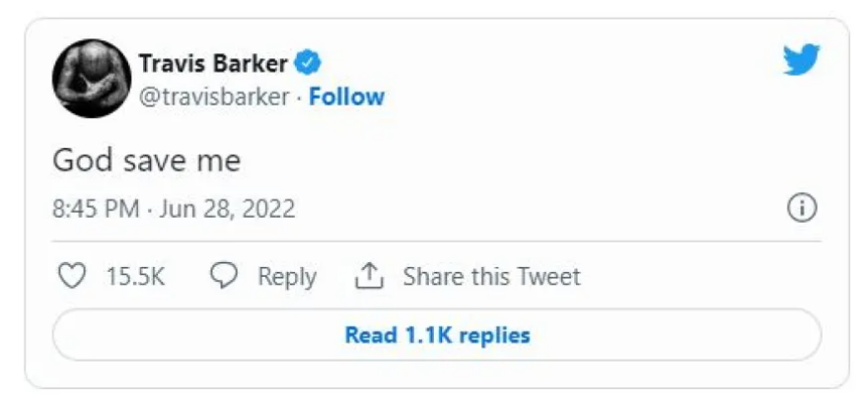Click the share upload arrow icon
868x402 pixels.
[368, 277]
